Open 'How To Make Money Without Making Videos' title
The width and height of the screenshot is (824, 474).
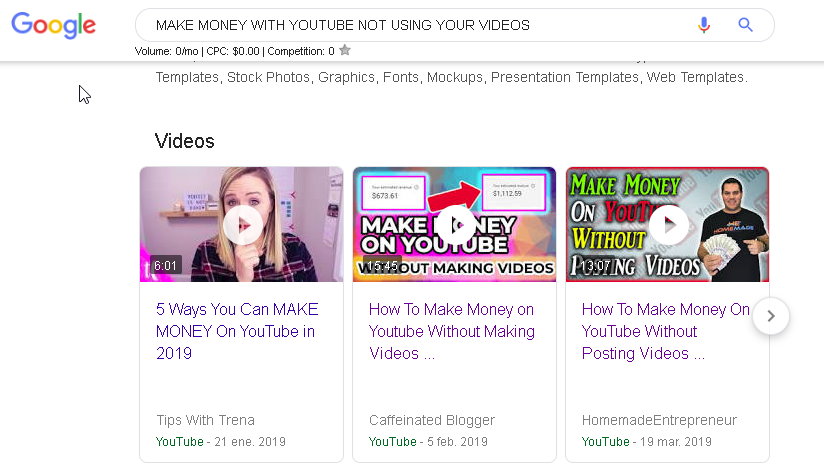click(451, 331)
